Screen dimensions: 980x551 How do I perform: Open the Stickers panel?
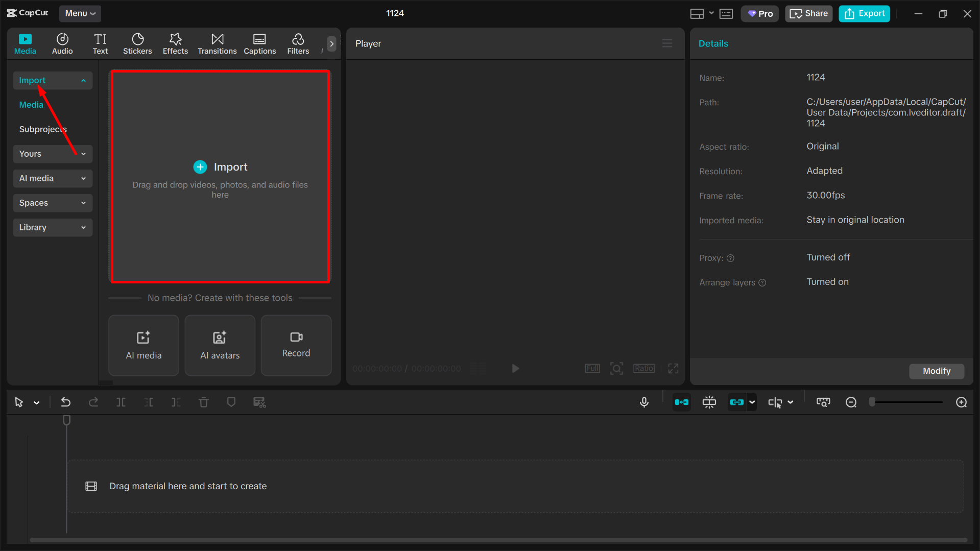coord(137,43)
